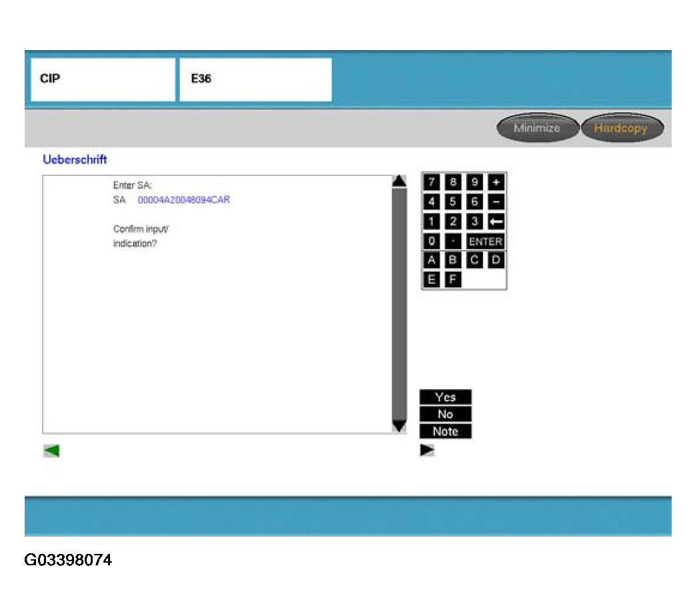Click the Minimize button
This screenshot has width=697, height=616.
(537, 128)
